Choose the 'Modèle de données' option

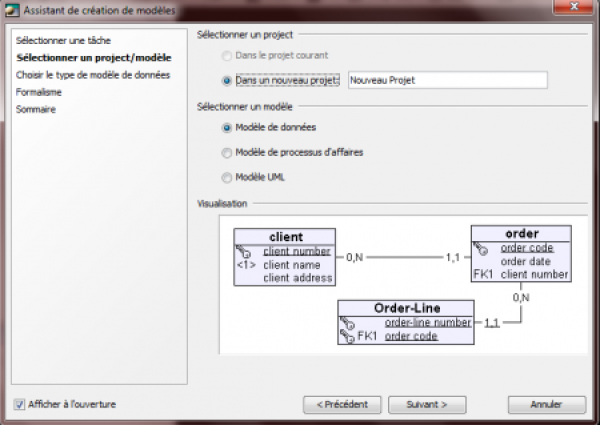(x=227, y=128)
